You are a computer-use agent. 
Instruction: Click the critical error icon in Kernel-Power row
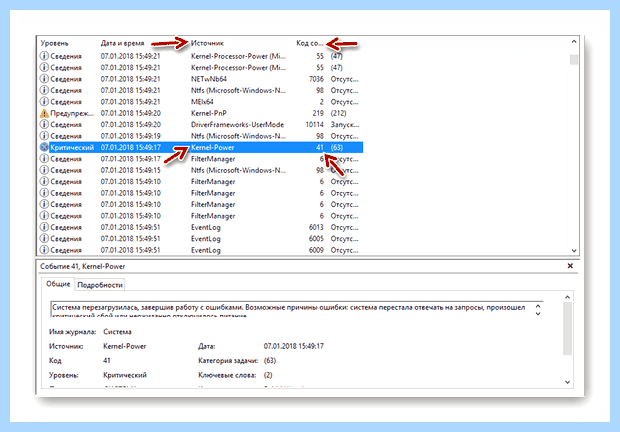(44, 147)
